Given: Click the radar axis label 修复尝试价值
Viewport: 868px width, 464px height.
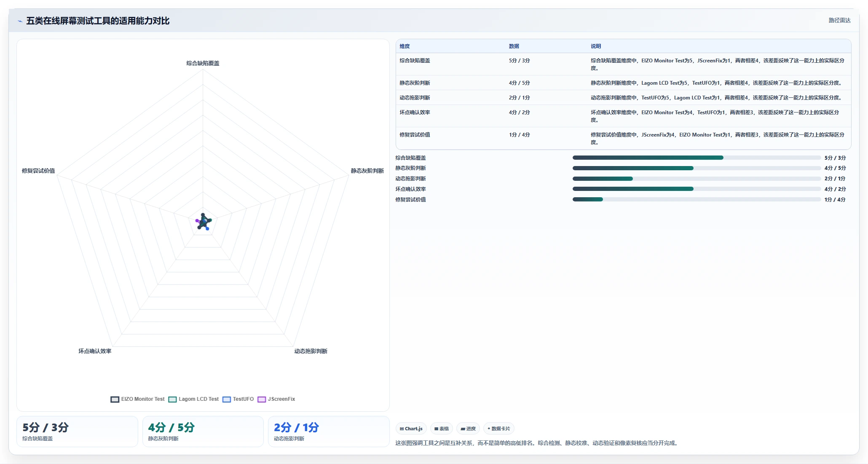Looking at the screenshot, I should click(38, 171).
